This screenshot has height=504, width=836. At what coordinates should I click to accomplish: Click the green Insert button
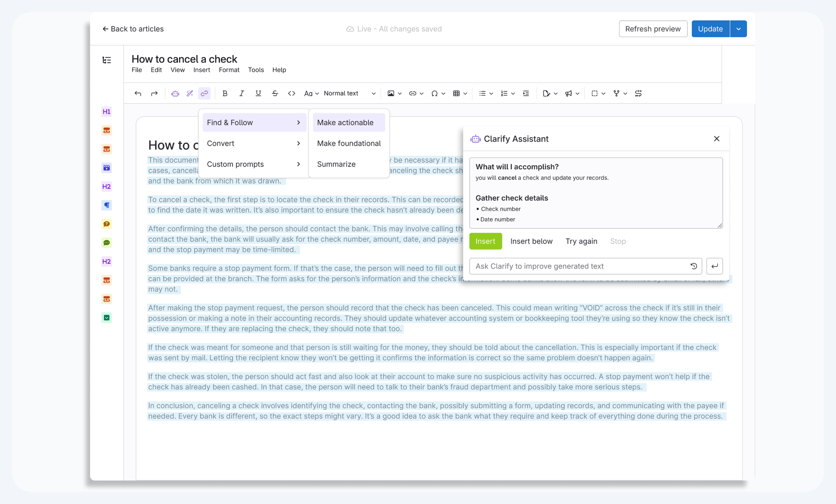[x=485, y=241]
